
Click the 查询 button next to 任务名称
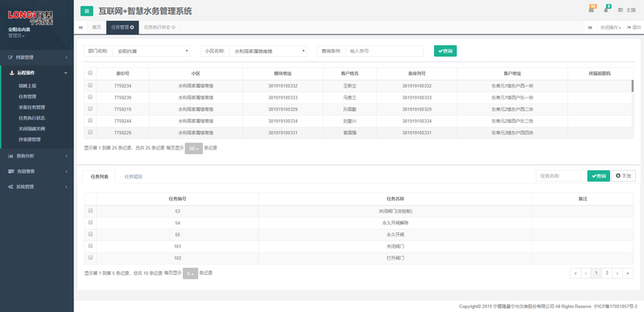[598, 176]
